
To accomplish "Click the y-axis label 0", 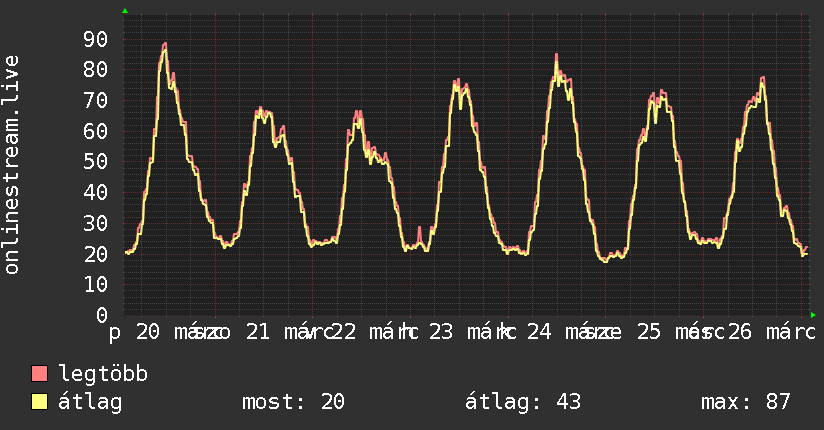I will (x=102, y=315).
